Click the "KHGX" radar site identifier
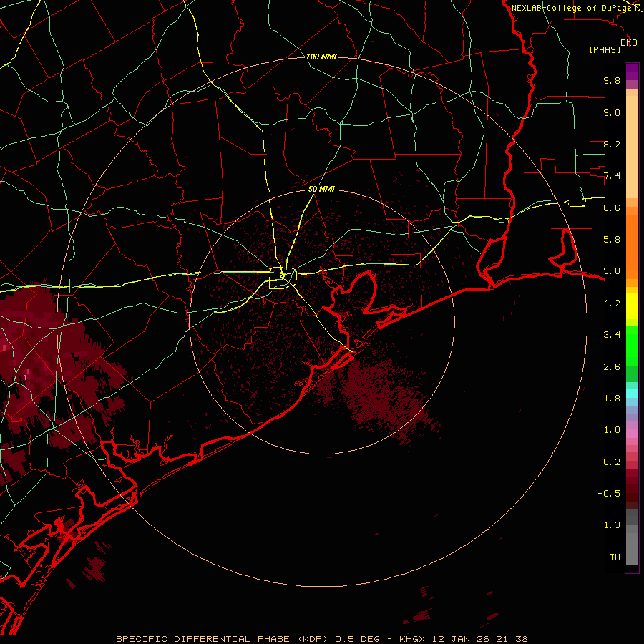The image size is (644, 644). click(x=412, y=639)
